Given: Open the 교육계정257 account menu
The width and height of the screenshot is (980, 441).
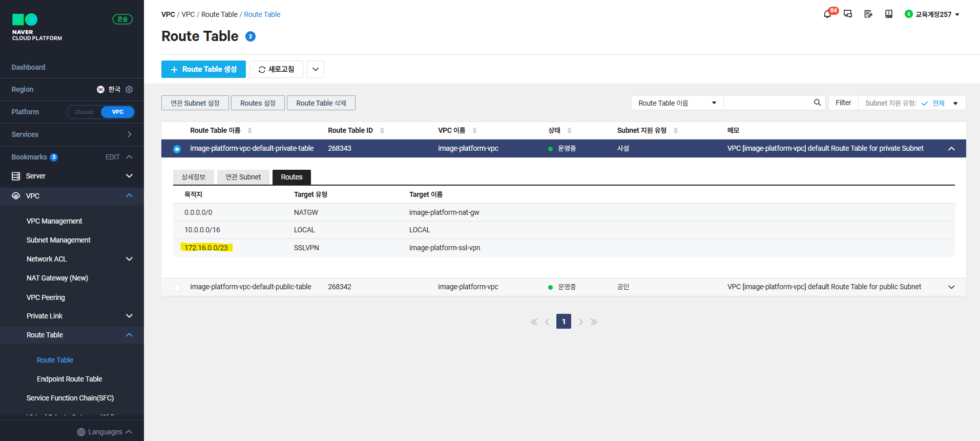Looking at the screenshot, I should tap(932, 14).
